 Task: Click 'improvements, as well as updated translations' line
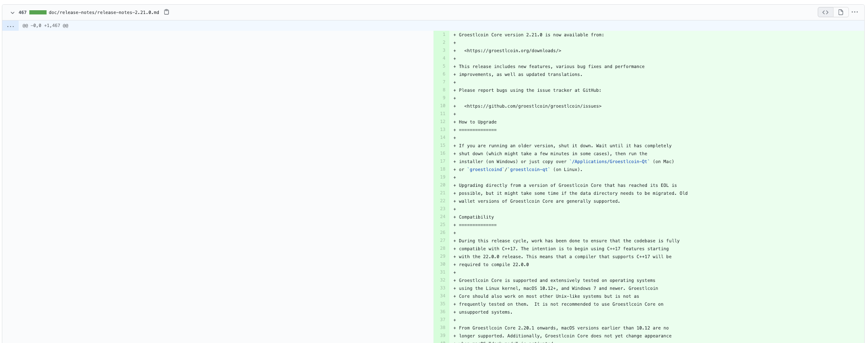[521, 75]
